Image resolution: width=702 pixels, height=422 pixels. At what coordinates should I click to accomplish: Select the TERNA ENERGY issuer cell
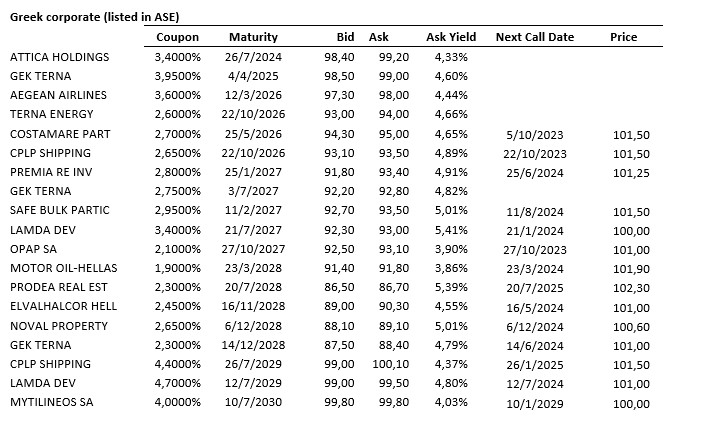coord(50,114)
